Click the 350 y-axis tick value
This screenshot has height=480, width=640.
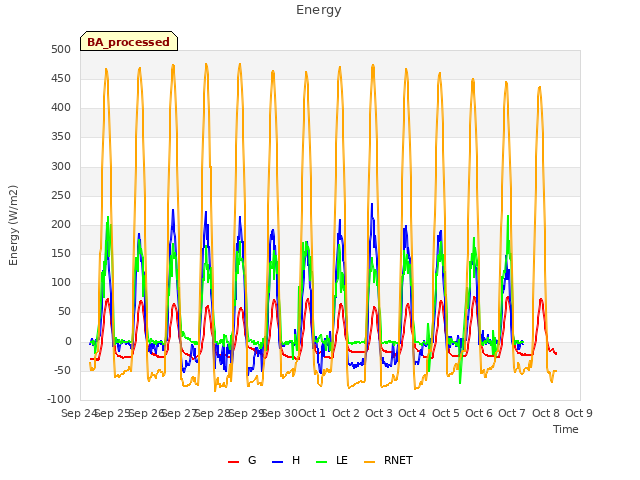click(x=61, y=137)
